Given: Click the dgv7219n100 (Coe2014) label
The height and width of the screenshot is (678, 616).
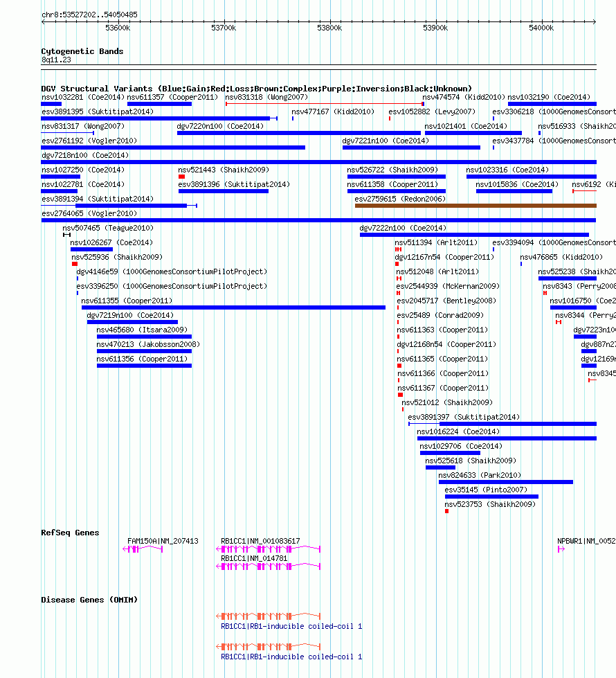Looking at the screenshot, I should pos(130,316).
